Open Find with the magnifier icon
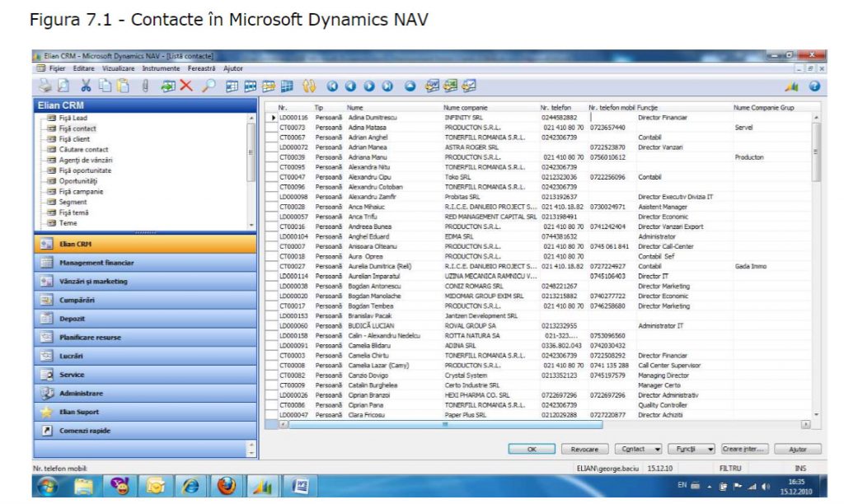The width and height of the screenshot is (844, 504). click(209, 86)
